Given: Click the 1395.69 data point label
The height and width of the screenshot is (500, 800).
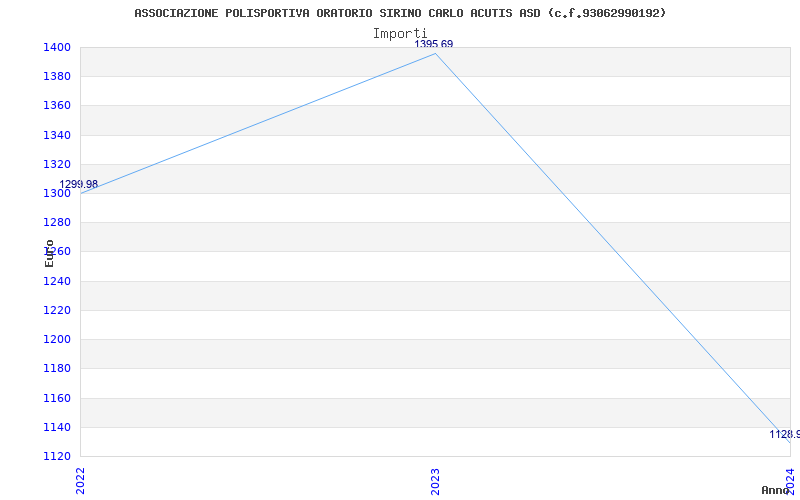Looking at the screenshot, I should (x=433, y=44).
